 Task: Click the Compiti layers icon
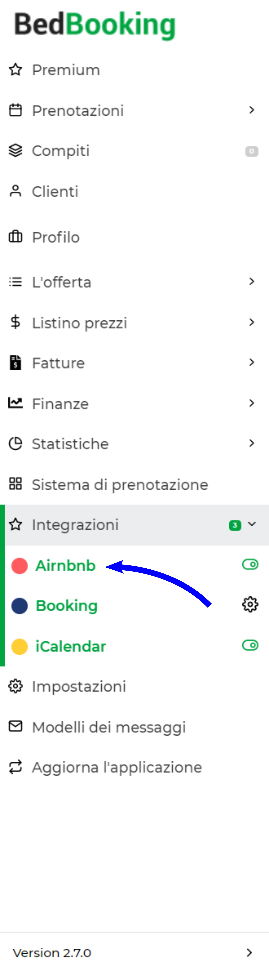(x=16, y=151)
